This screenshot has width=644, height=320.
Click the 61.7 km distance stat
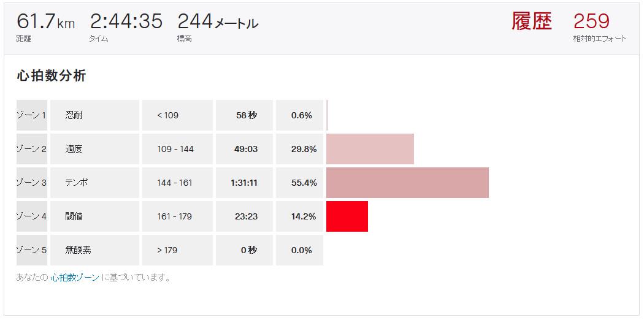tap(45, 21)
